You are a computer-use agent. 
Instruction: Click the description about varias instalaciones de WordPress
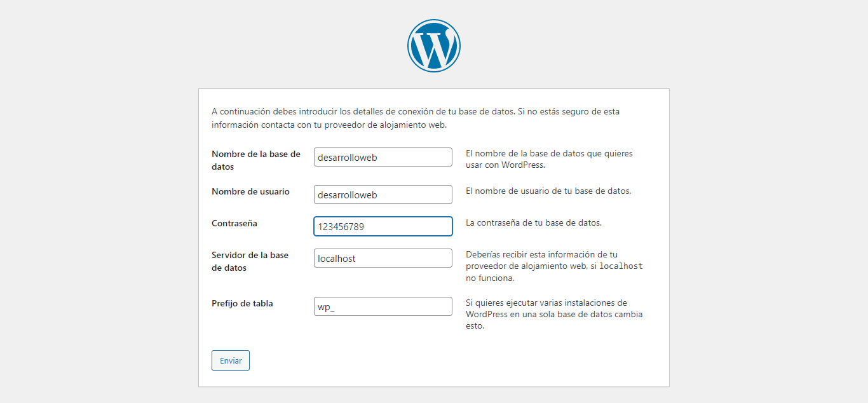coord(554,314)
